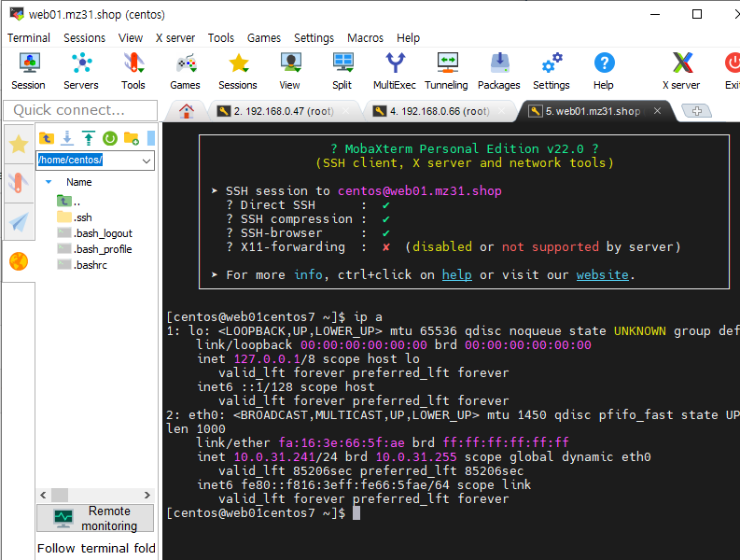Open the Help toolbar icon
Screen dimensions: 740x560
[604, 71]
